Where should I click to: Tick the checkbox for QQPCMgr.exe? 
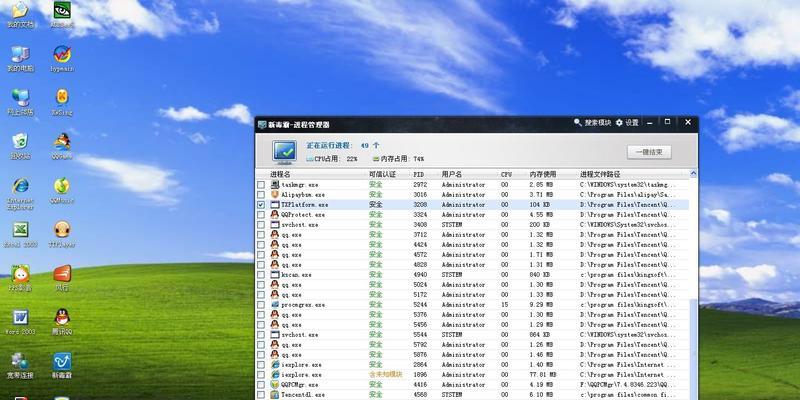point(261,385)
